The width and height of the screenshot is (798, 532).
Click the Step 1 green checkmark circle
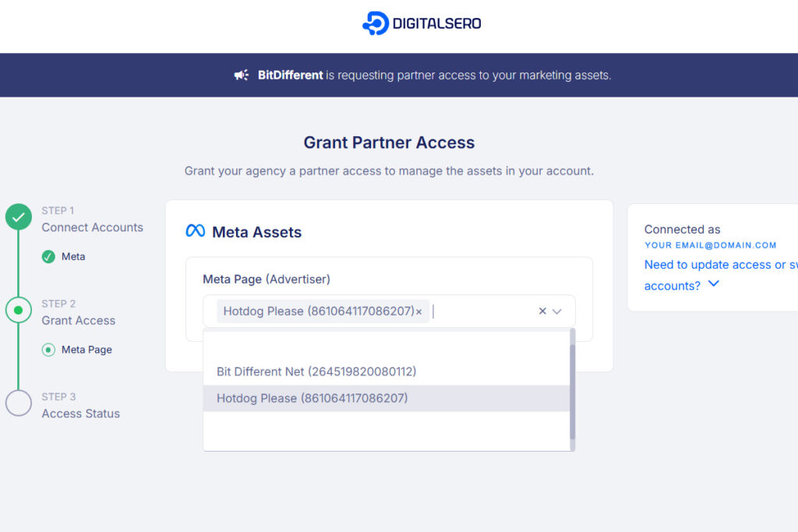[19, 217]
